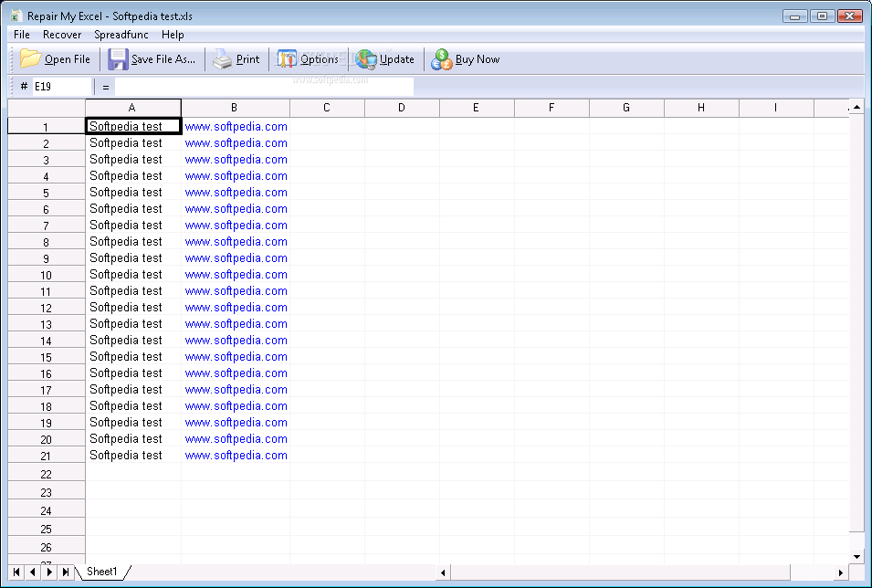This screenshot has height=588, width=872.
Task: Select column D header
Action: point(402,108)
